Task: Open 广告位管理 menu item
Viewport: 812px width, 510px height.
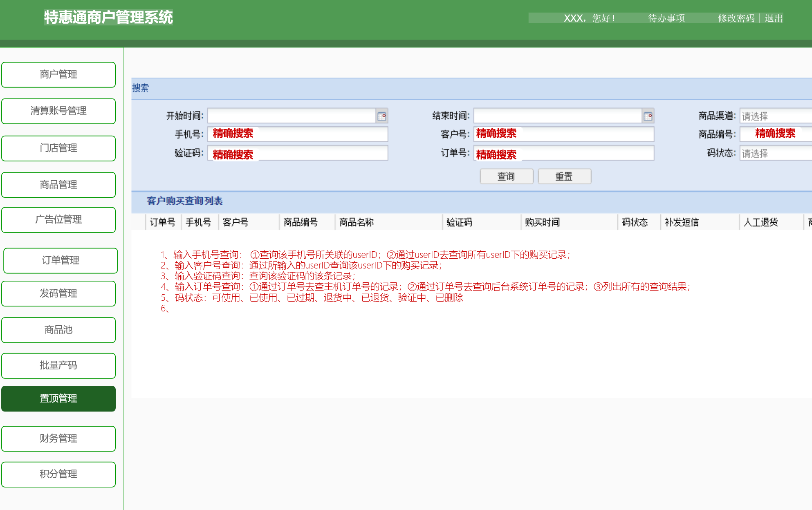Action: click(x=58, y=220)
